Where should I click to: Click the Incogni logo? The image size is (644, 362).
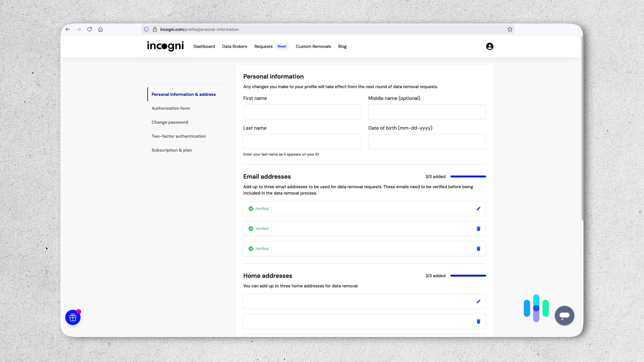(x=165, y=46)
